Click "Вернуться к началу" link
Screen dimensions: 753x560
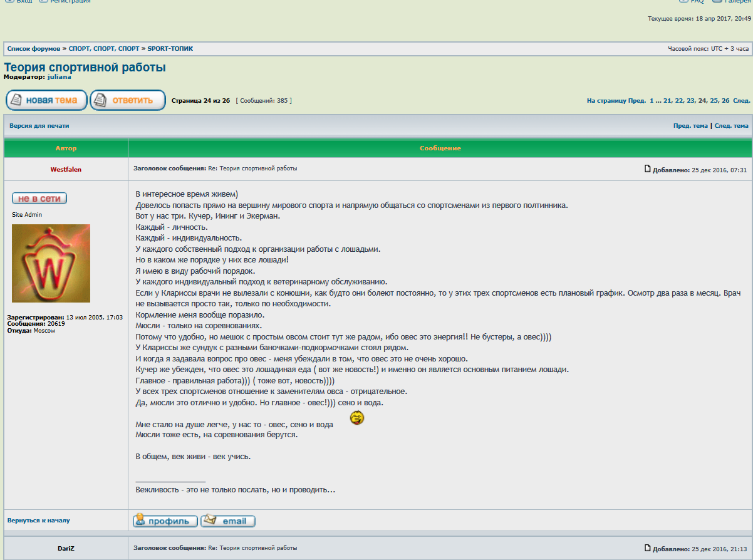[x=38, y=521]
